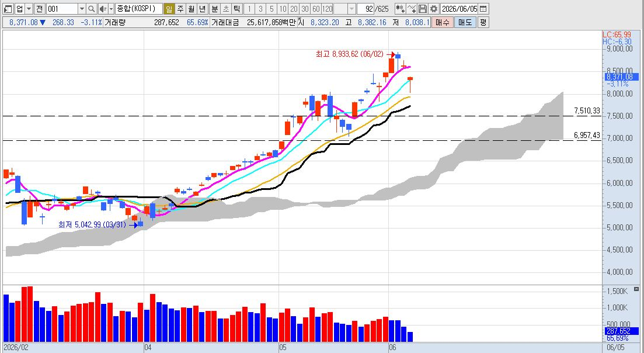The width and height of the screenshot is (644, 353).
Task: Click the -3.11% change rate in info bar
Action: (90, 22)
